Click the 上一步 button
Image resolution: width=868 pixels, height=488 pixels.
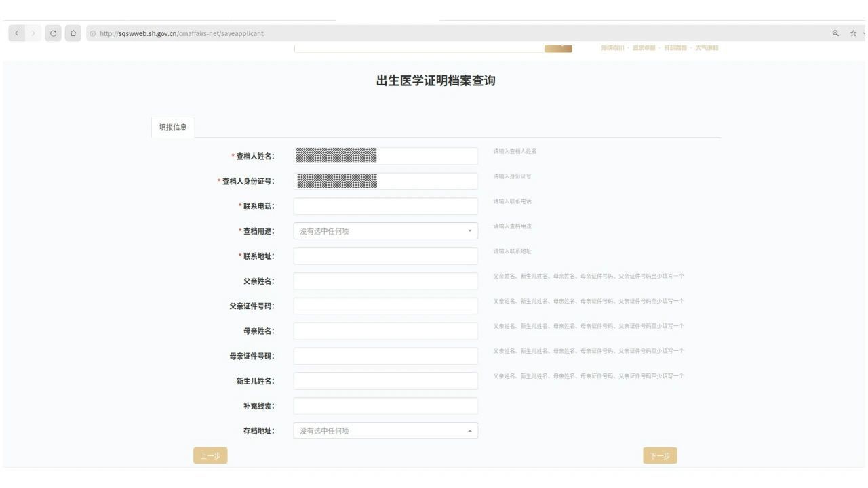point(210,455)
